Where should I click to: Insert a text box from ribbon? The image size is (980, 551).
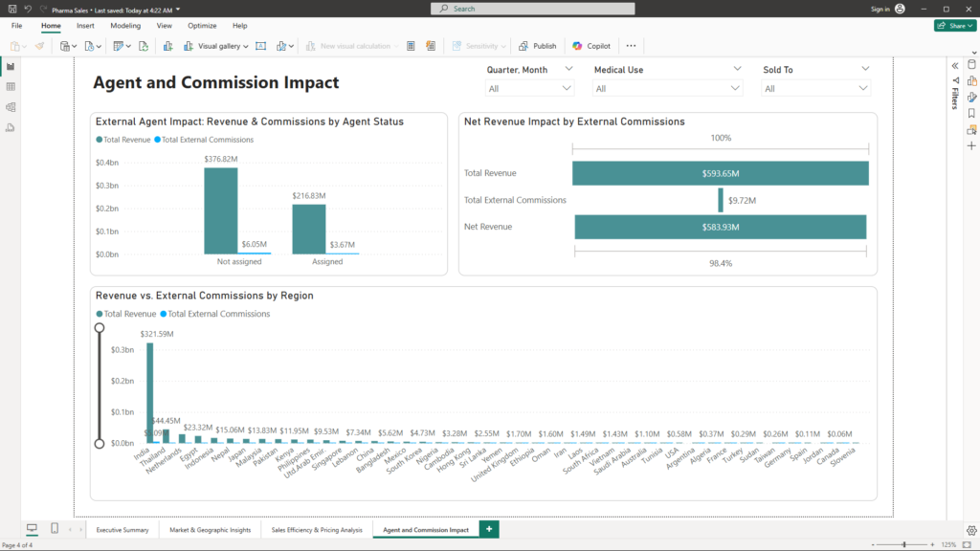click(x=260, y=46)
